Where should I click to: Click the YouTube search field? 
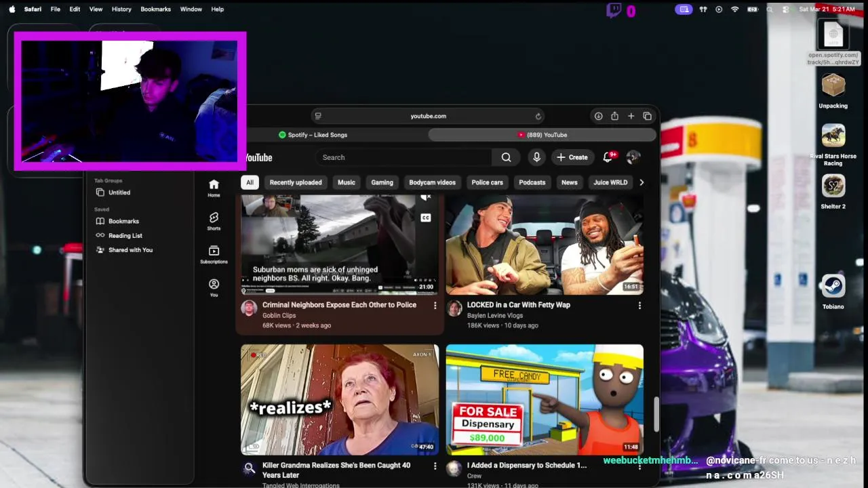[403, 157]
